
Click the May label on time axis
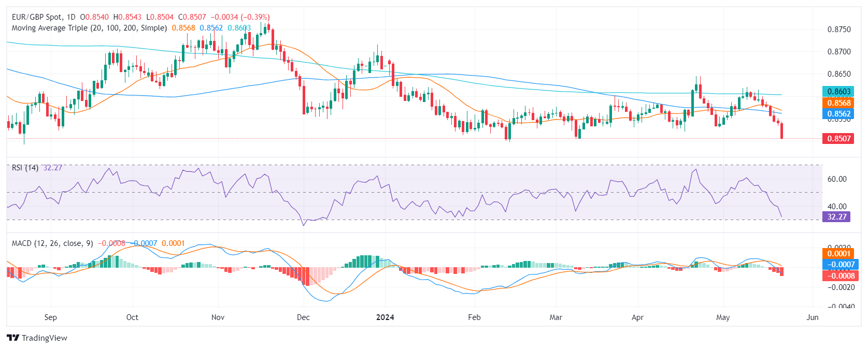coord(723,317)
